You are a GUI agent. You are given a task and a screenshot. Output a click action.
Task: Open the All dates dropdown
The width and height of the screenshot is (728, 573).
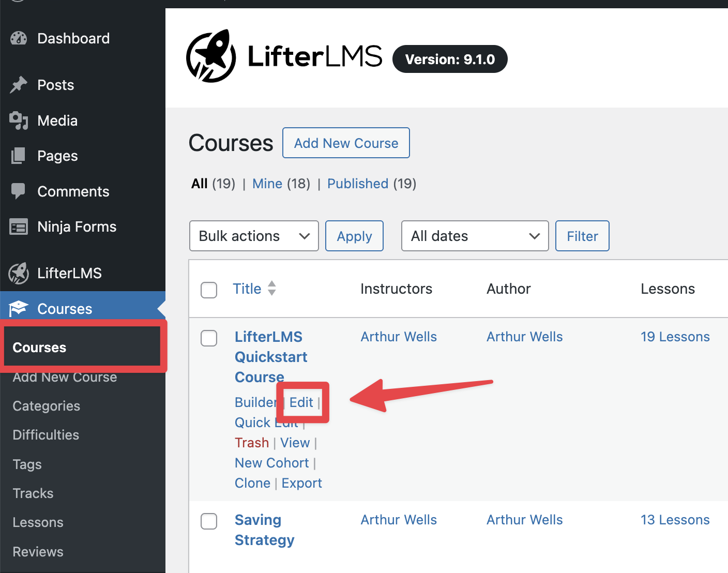(x=475, y=236)
